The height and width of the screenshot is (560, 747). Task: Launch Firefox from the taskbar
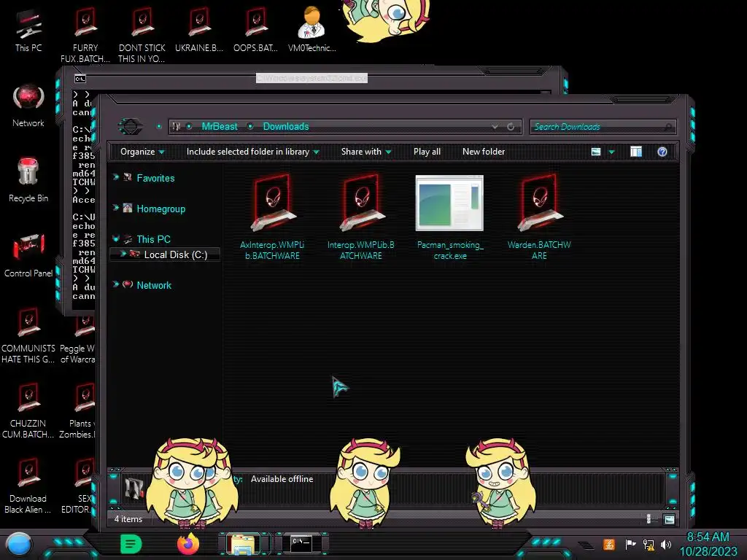coord(188,544)
